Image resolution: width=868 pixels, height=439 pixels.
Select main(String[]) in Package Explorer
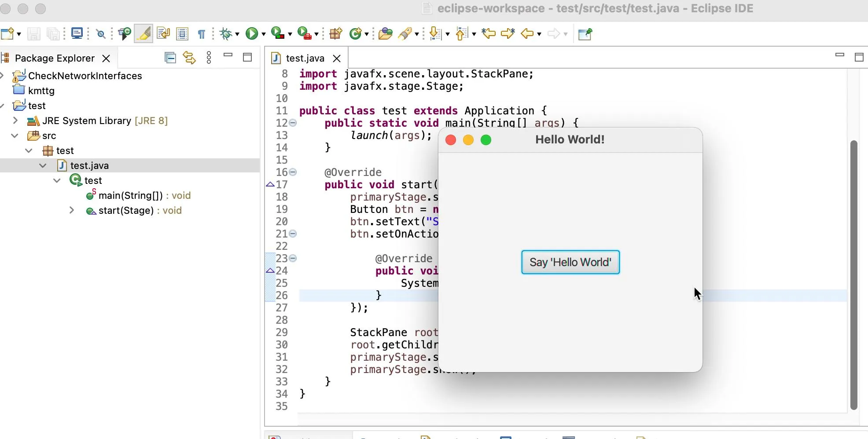click(130, 195)
